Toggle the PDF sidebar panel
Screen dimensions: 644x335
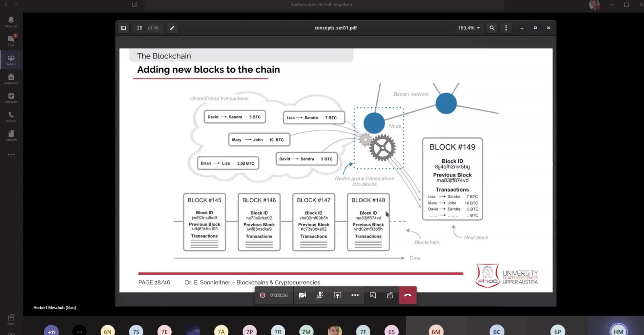click(123, 28)
